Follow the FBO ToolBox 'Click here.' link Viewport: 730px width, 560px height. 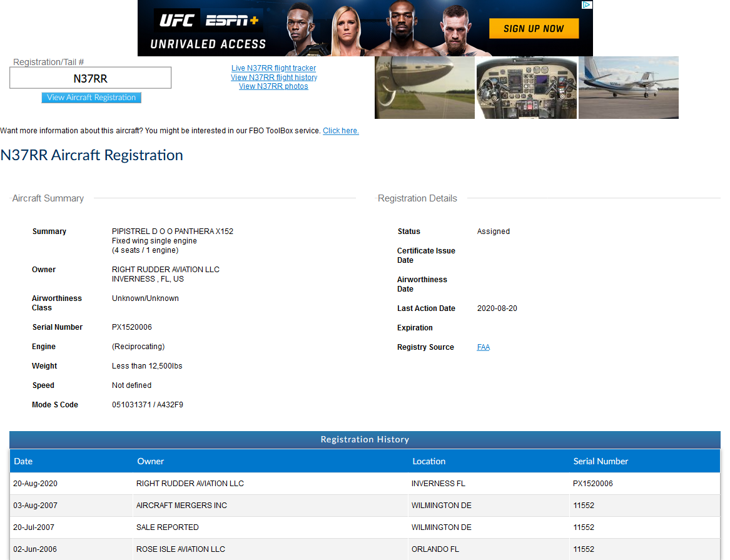341,131
